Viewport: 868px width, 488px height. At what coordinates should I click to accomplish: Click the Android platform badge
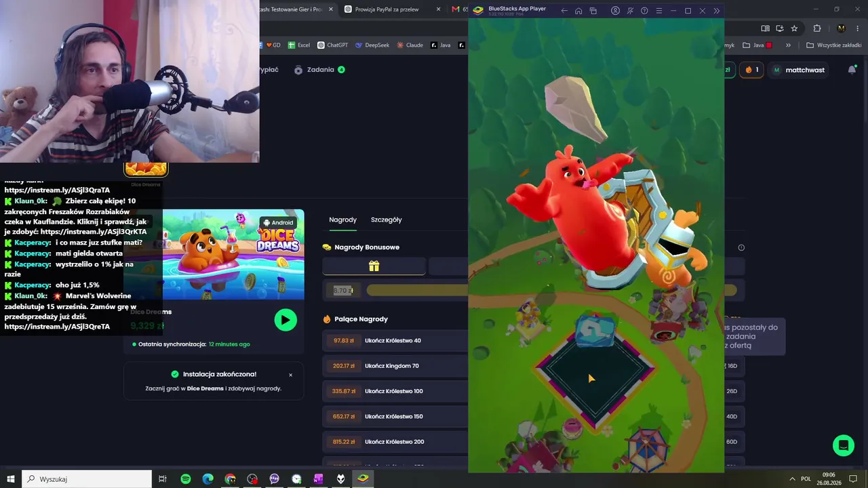pyautogui.click(x=278, y=222)
